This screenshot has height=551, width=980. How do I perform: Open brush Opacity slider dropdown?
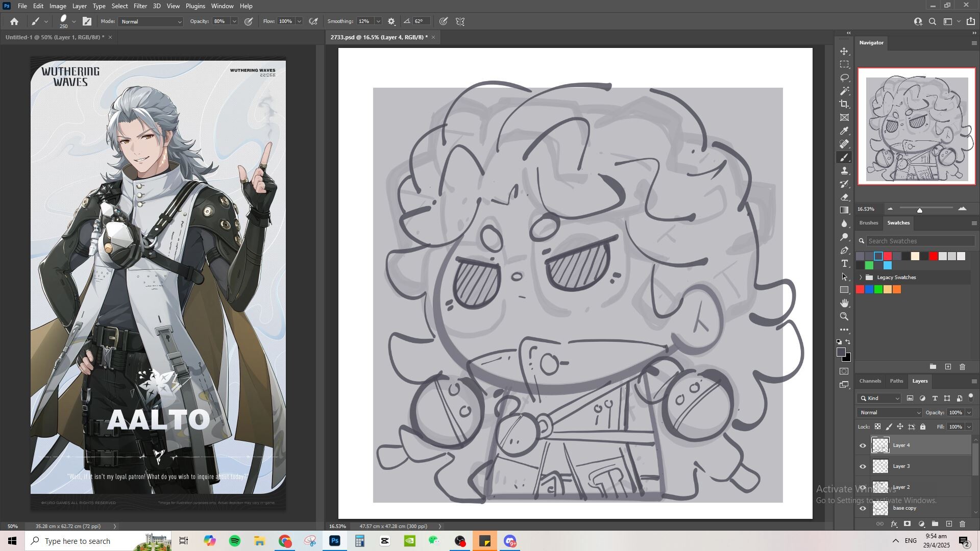point(234,21)
